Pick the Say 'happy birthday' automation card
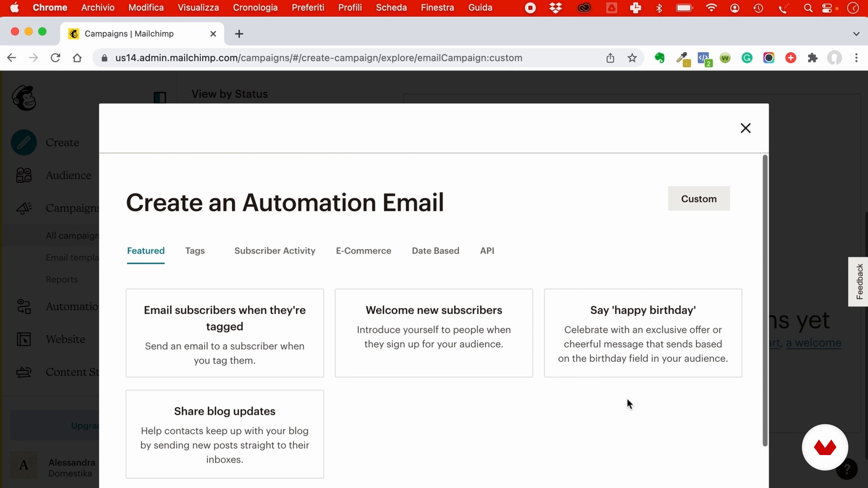The width and height of the screenshot is (868, 488). point(643,333)
